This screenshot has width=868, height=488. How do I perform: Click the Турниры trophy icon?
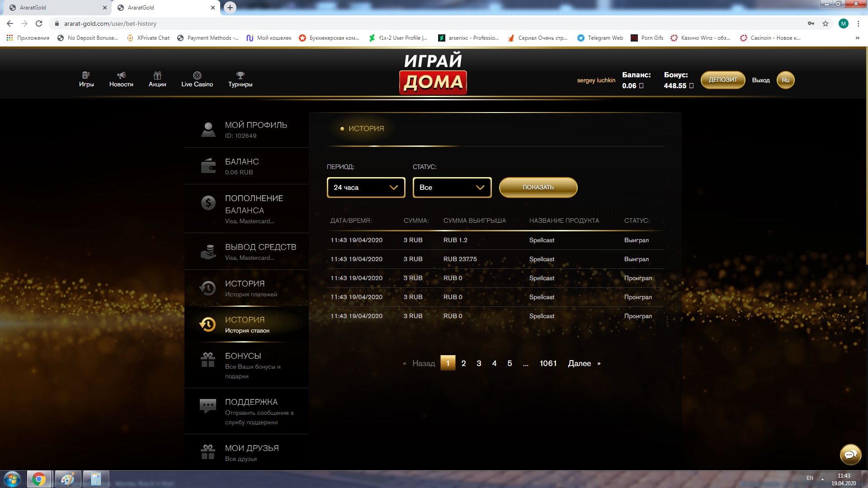tap(240, 75)
